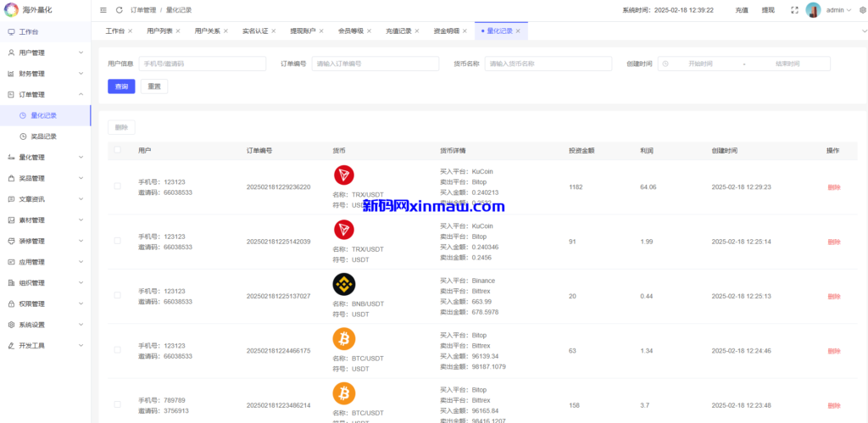Toggle fullscreen mode icon
The image size is (868, 423).
tap(795, 10)
